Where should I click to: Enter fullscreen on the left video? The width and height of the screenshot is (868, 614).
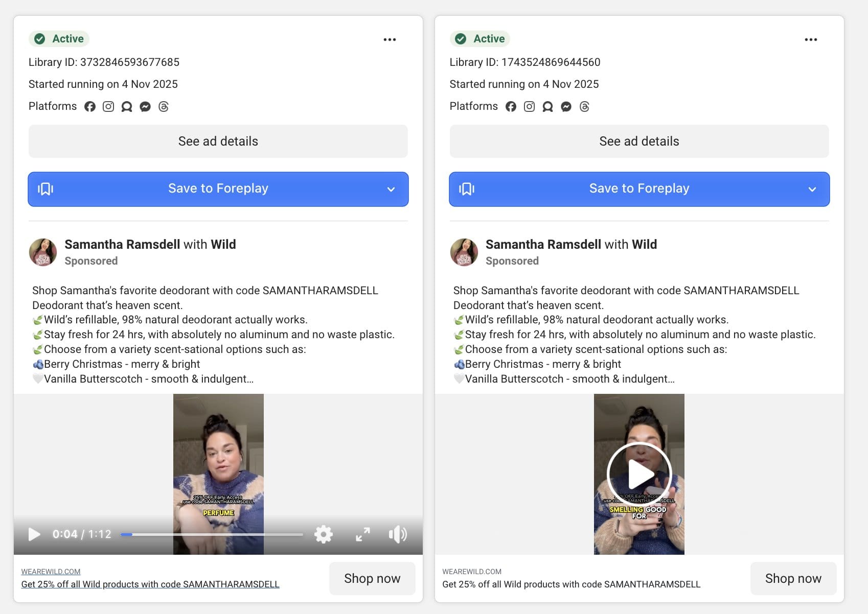362,534
